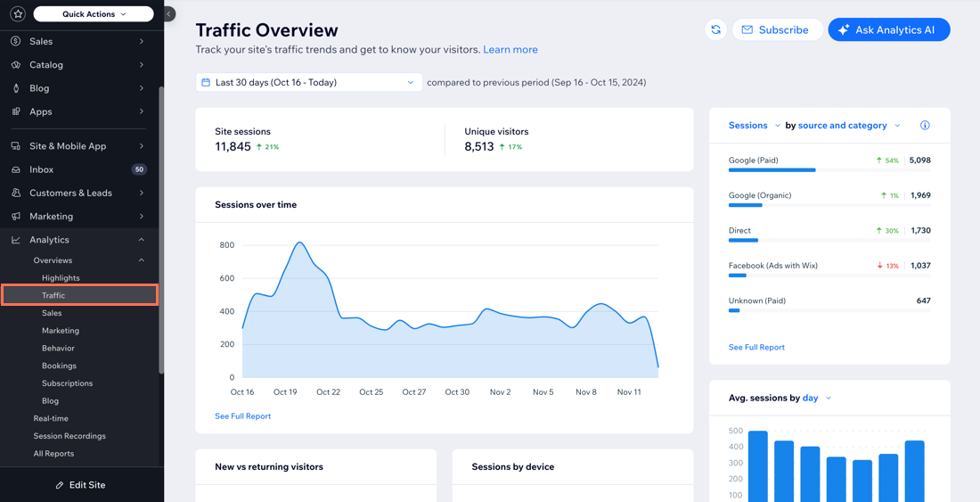Click the info icon in Sessions panel
Screen dimensions: 980x502
[x=925, y=126]
